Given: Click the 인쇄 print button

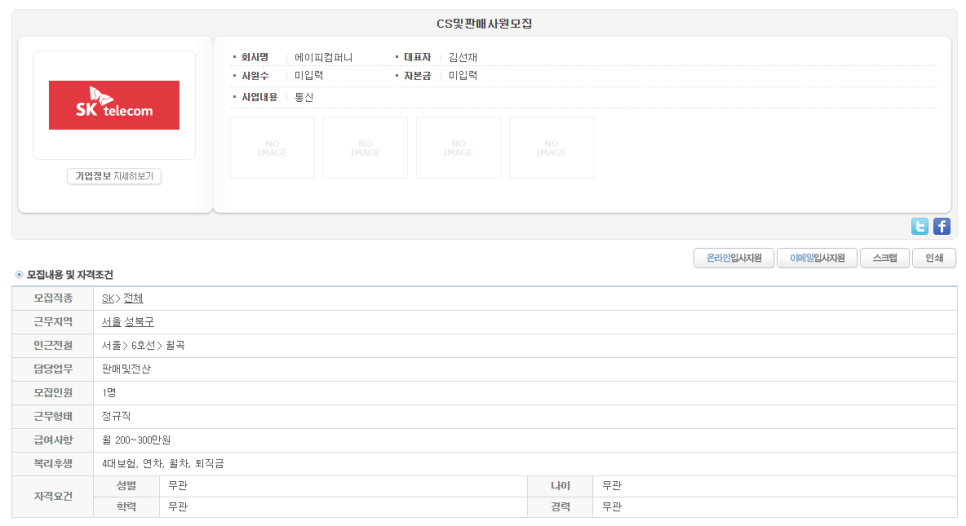Looking at the screenshot, I should coord(934,258).
